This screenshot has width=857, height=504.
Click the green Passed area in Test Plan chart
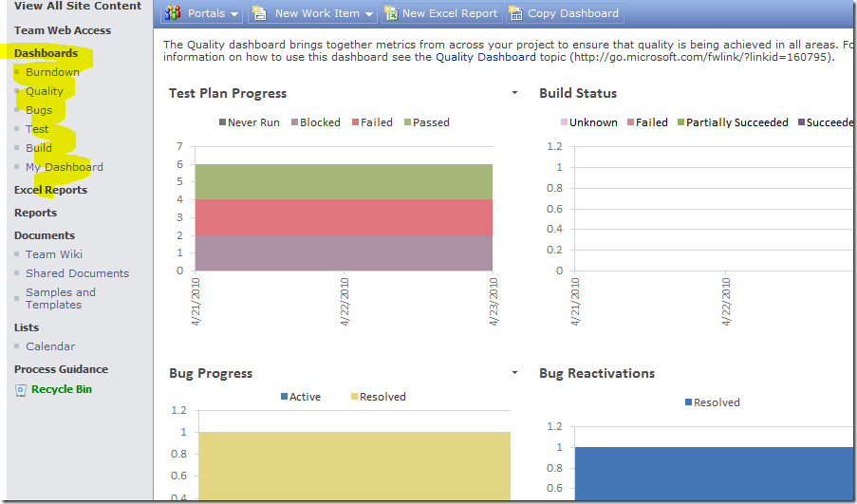pyautogui.click(x=344, y=182)
